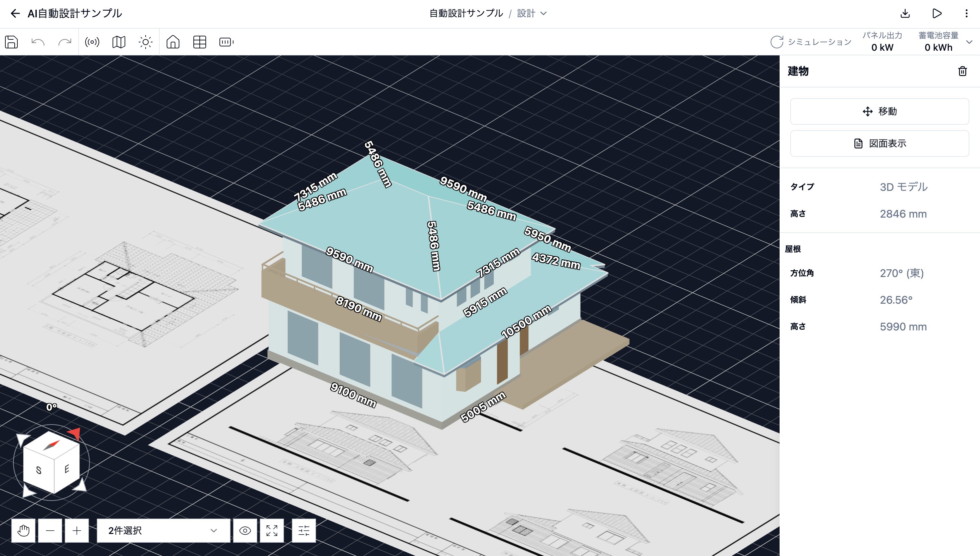Click the 5005 mm dimension label
Image resolution: width=980 pixels, height=556 pixels.
(483, 407)
